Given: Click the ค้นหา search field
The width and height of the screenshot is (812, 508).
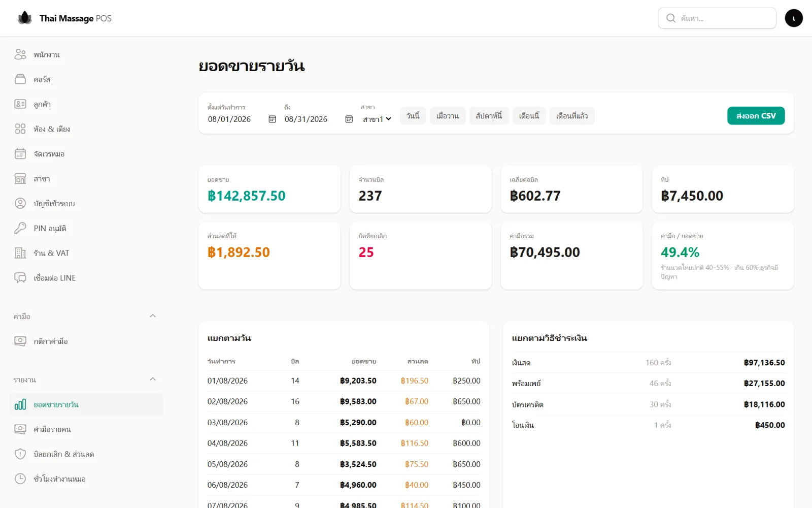Looking at the screenshot, I should click(717, 18).
